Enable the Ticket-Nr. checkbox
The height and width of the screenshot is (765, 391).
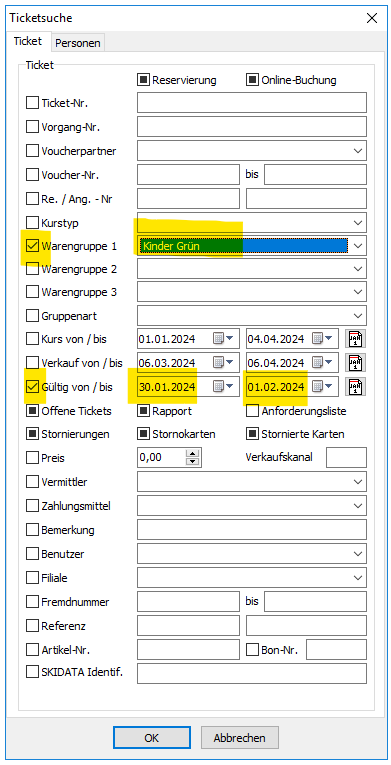point(32,103)
